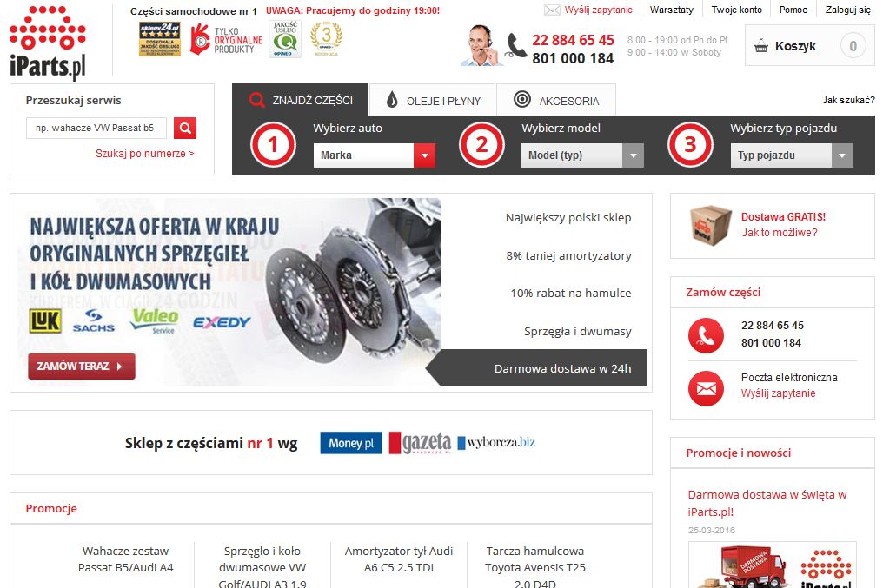
Task: Click inside the Przeszukaj serwis search field
Action: [x=96, y=128]
